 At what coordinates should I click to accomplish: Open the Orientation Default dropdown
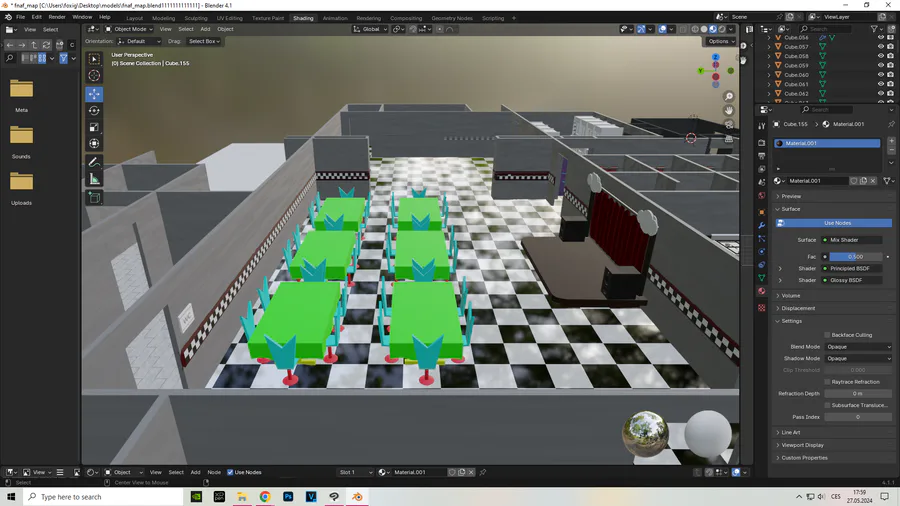tap(139, 41)
